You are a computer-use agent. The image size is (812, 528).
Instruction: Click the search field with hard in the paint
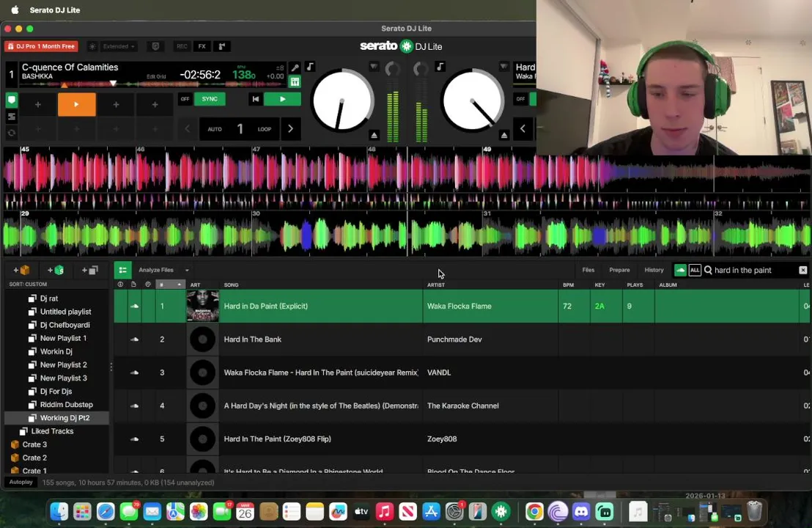pyautogui.click(x=751, y=270)
